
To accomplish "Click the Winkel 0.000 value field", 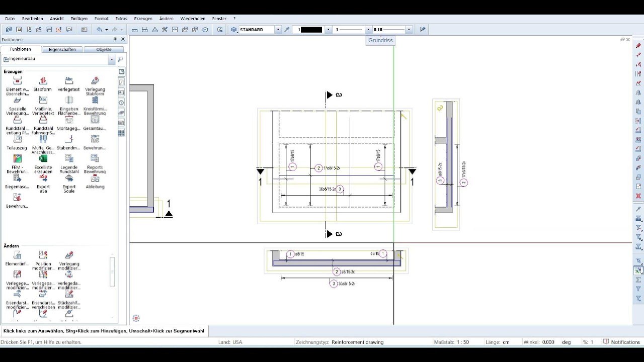I will [548, 342].
